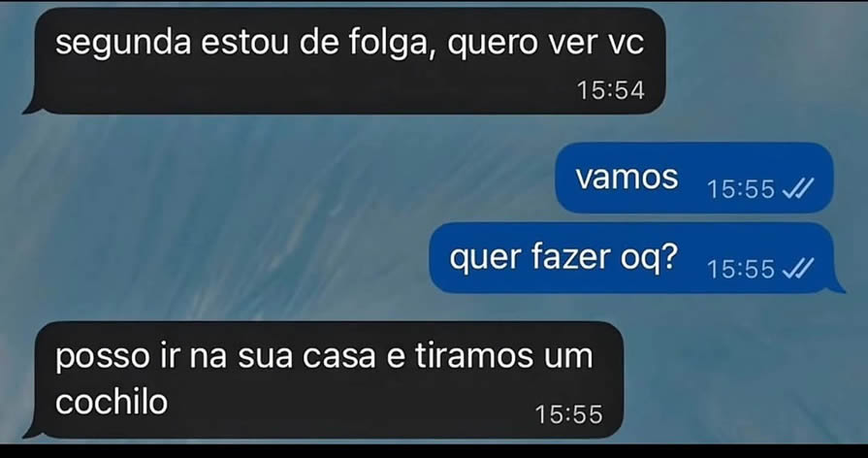Click the 15:54 timestamp in the first message
The height and width of the screenshot is (458, 868).
click(611, 90)
